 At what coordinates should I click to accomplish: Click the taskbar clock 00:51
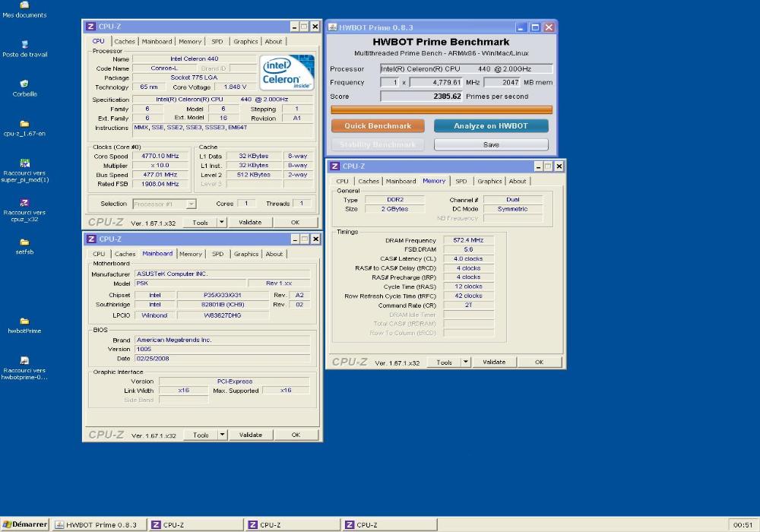[x=743, y=524]
